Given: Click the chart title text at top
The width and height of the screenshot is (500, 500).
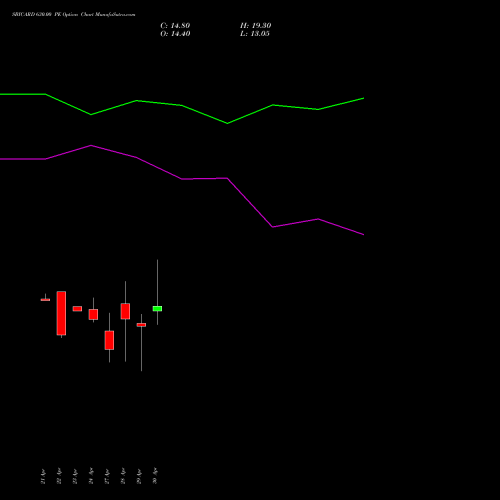Looking at the screenshot, I should [74, 14].
